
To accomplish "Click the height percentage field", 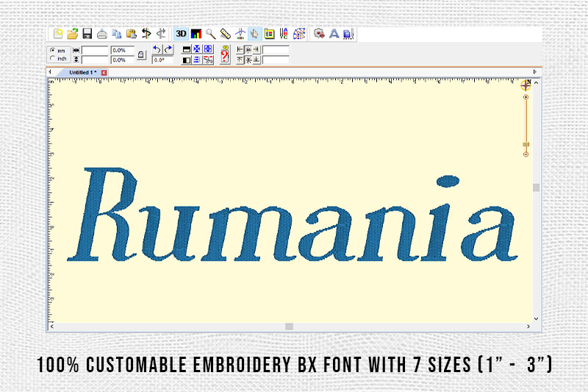I will 122,60.
